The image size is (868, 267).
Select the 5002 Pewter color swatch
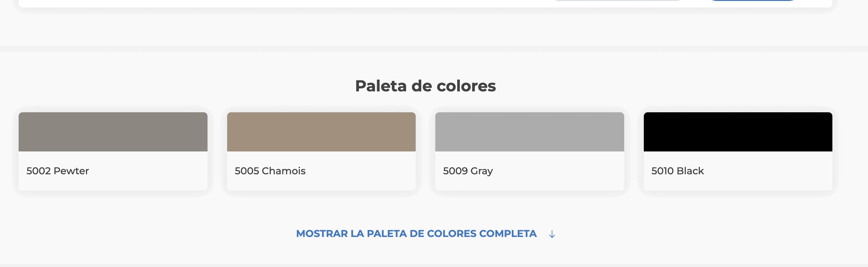pyautogui.click(x=113, y=132)
